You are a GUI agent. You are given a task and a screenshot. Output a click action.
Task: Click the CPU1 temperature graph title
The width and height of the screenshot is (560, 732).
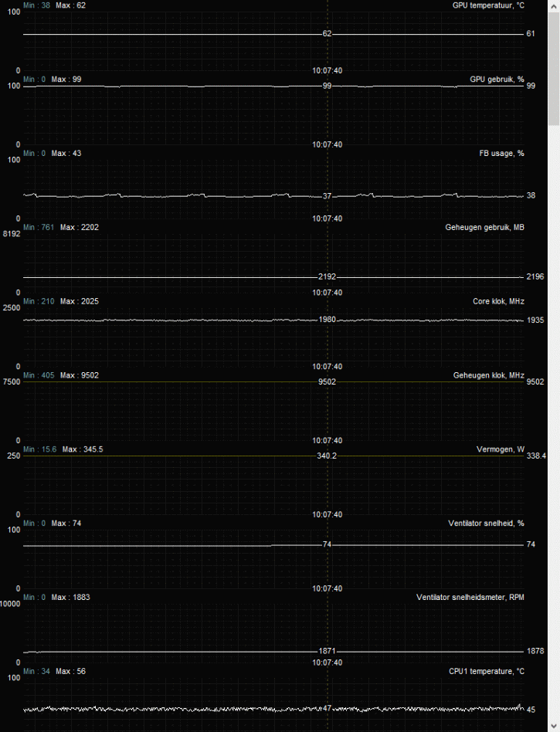[486, 672]
